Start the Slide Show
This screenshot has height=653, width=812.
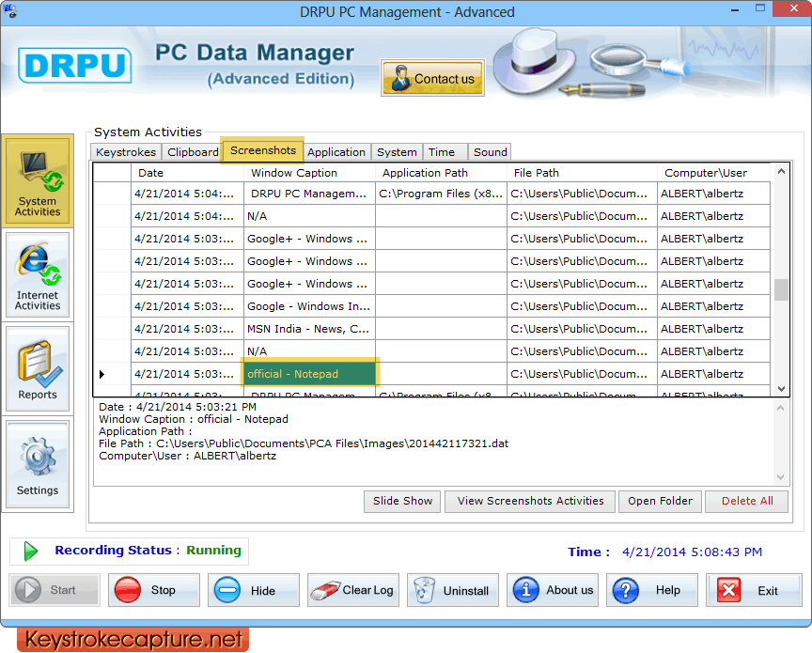click(x=402, y=502)
